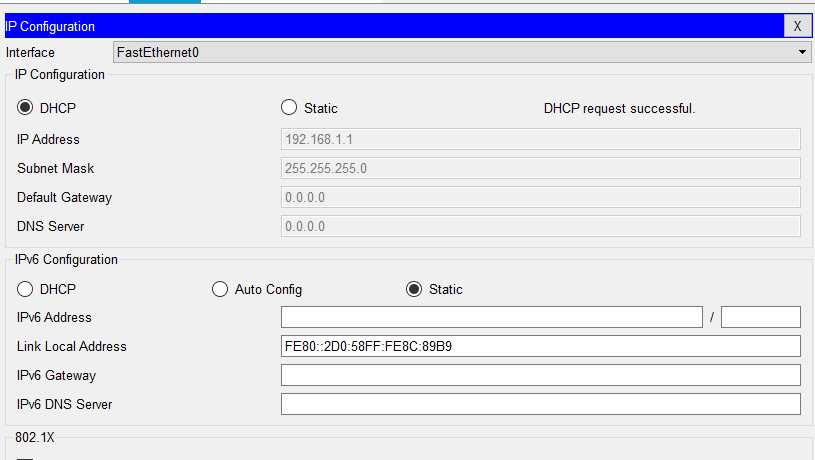Click the 'Default Gateway' label
Image resolution: width=815 pixels, height=460 pixels.
(x=64, y=198)
